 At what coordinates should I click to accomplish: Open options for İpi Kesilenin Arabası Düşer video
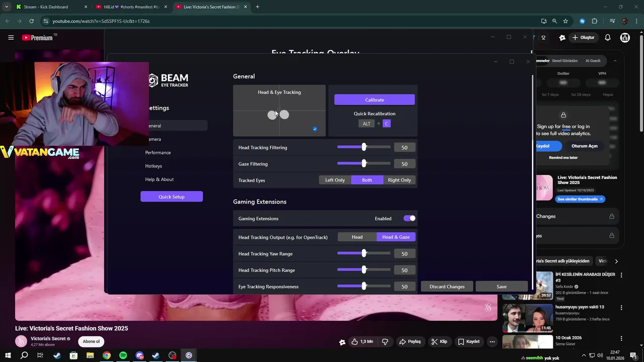[621, 276]
